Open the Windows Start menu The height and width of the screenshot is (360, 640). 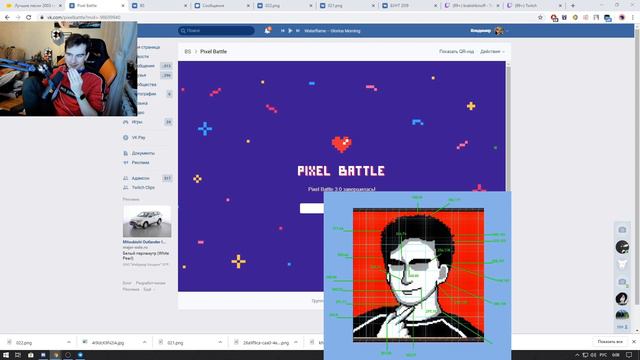6,355
